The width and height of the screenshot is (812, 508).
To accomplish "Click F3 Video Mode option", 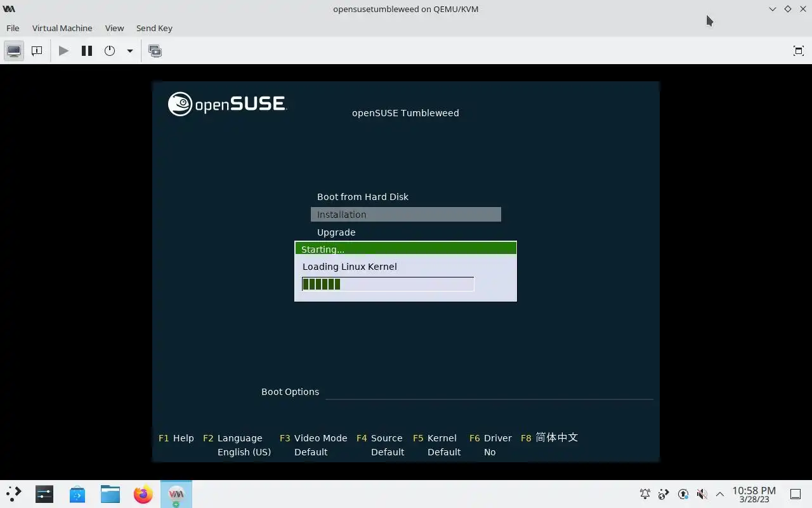I will 313,438.
